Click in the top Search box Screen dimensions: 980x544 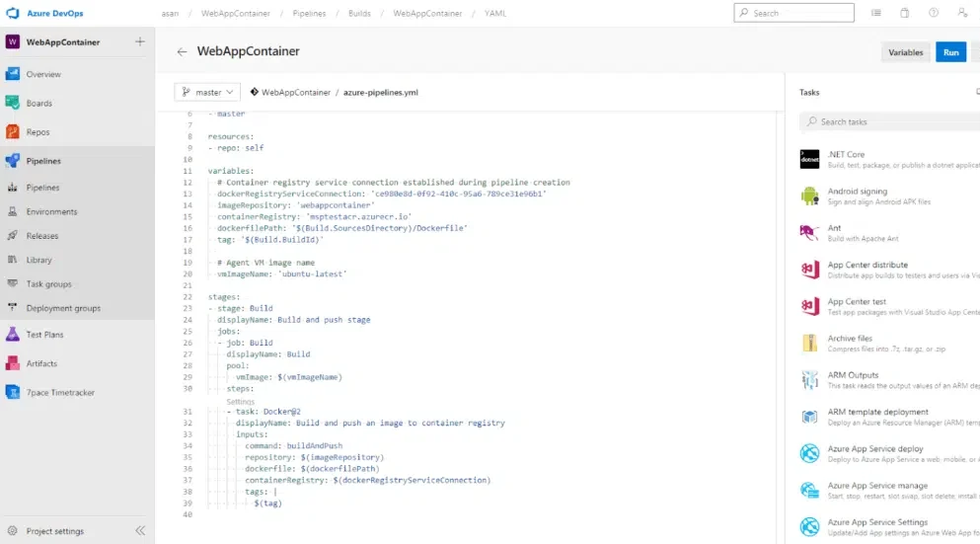pos(793,13)
